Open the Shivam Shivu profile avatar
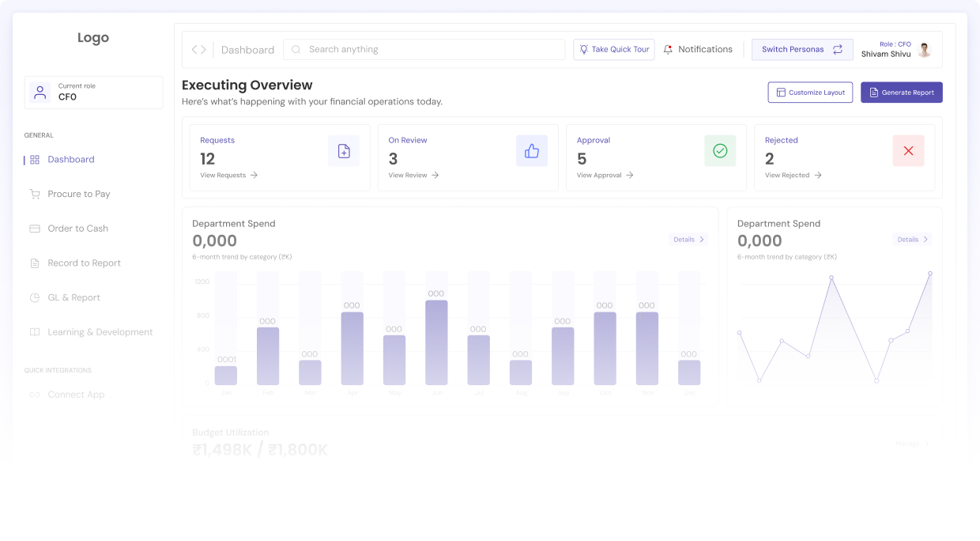Screen dimensions: 980x541 [x=924, y=49]
